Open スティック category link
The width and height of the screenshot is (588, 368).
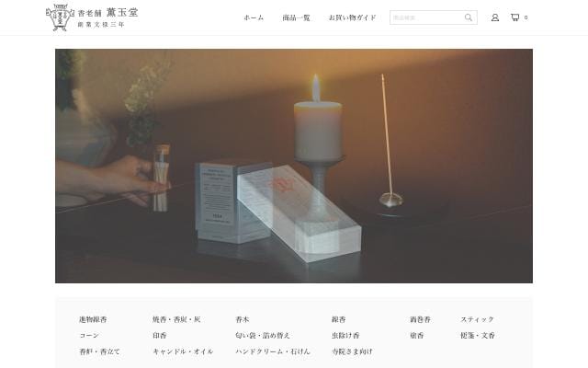point(478,319)
